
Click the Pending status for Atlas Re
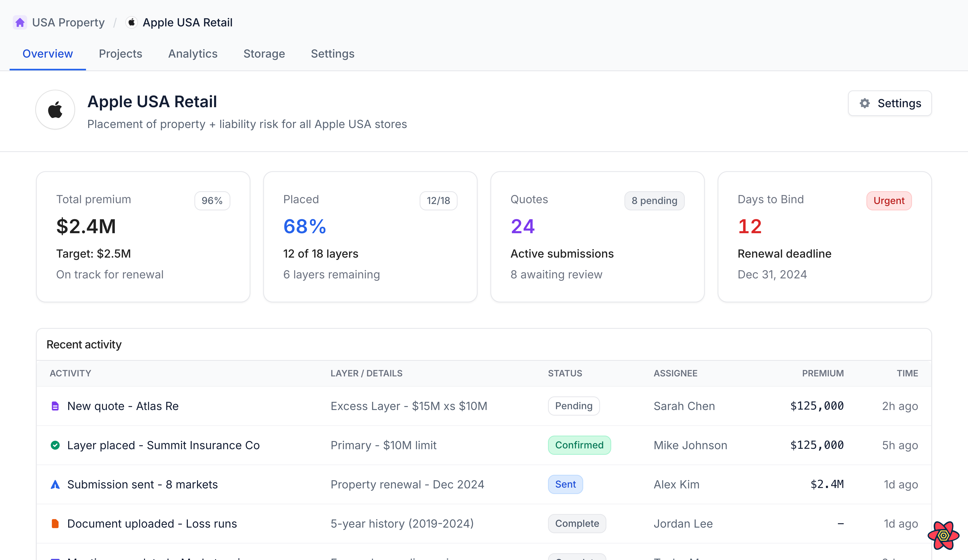pyautogui.click(x=574, y=406)
